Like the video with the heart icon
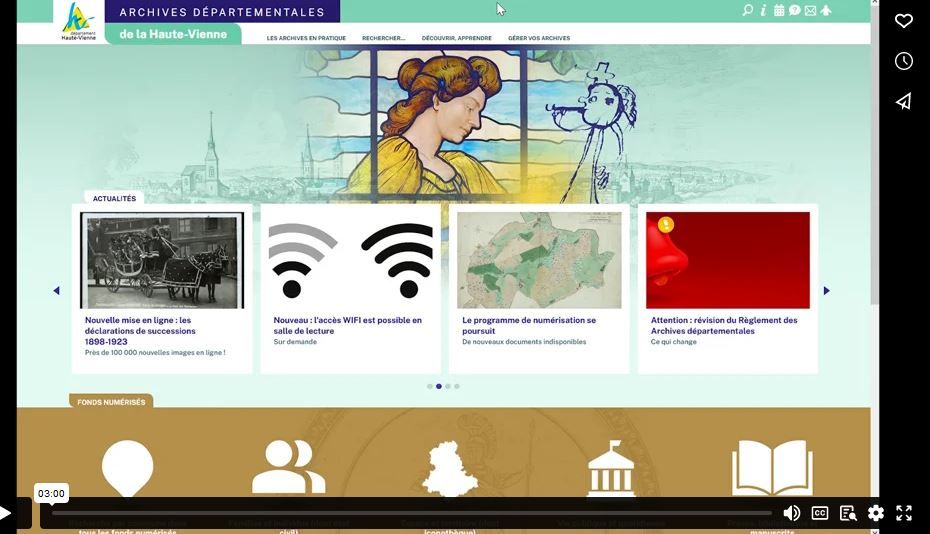Viewport: 930px width, 534px height. coord(903,21)
